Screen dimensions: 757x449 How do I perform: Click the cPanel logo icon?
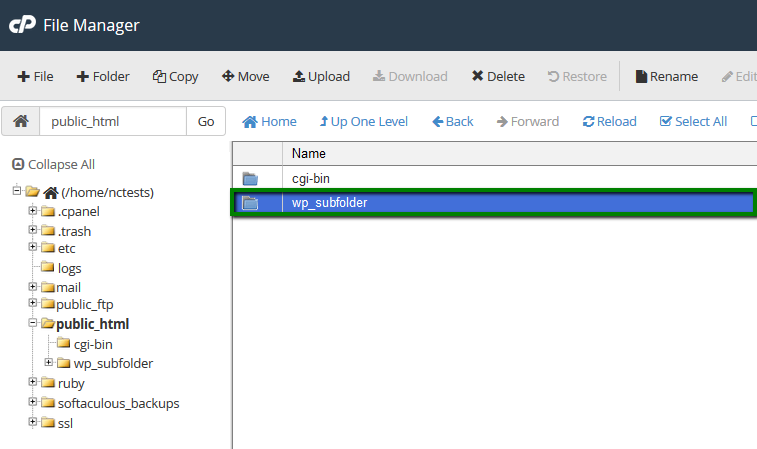22,25
